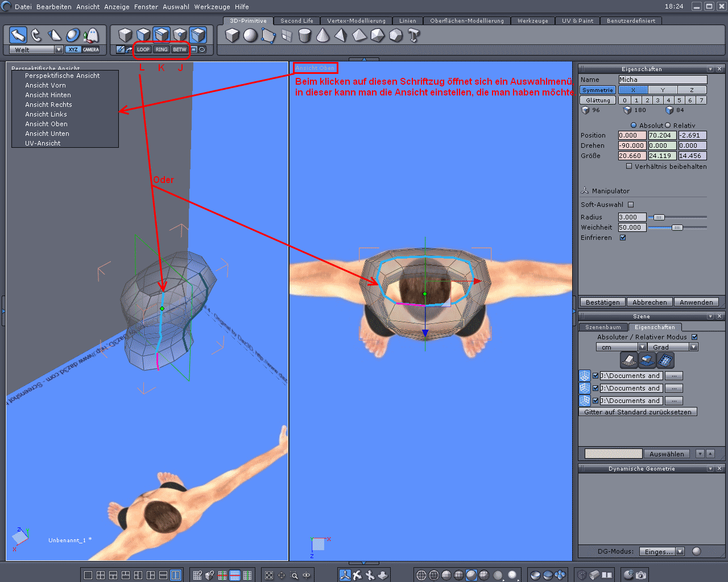
Task: Activate the LOOP selection button
Action: 143,49
